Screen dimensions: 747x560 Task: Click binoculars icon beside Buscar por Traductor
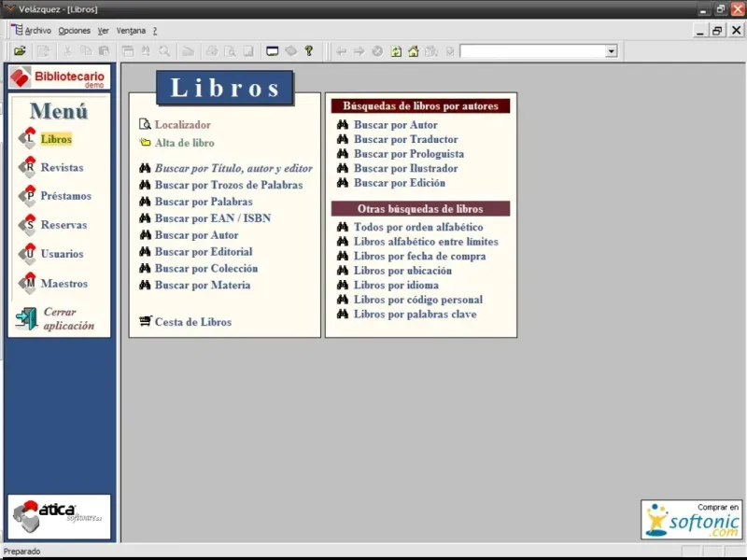tap(343, 139)
